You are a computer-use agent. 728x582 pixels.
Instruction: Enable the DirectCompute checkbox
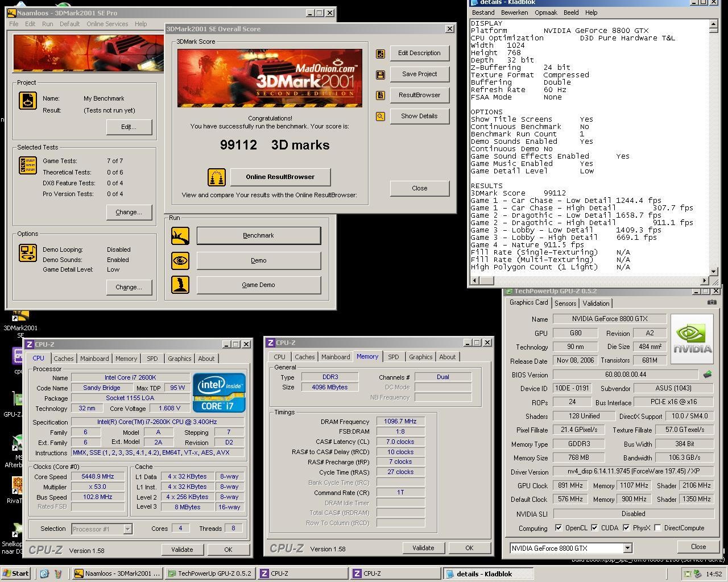pyautogui.click(x=658, y=528)
